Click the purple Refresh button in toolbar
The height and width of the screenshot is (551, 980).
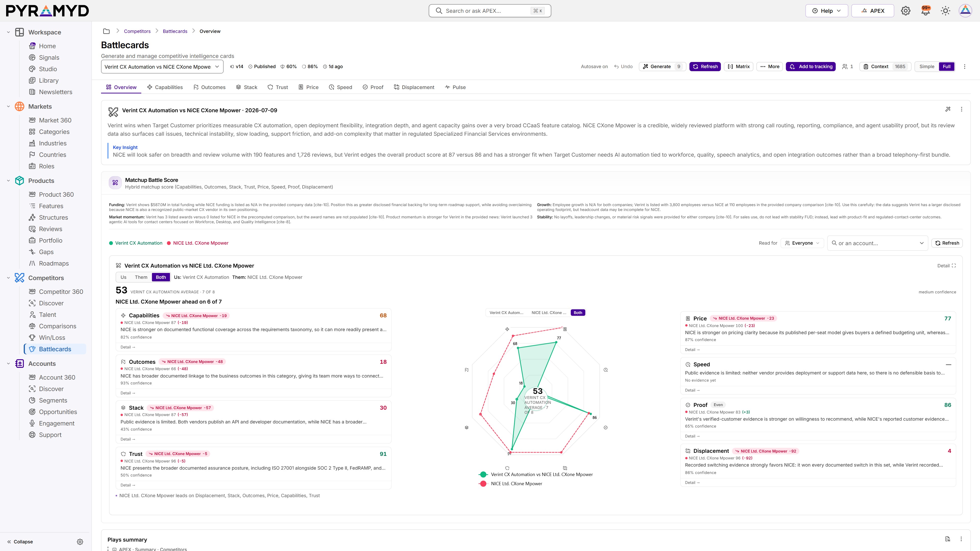click(705, 67)
